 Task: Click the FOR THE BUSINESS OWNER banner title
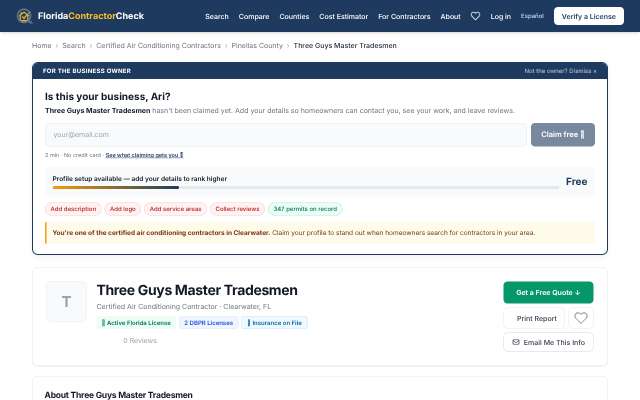(x=87, y=71)
